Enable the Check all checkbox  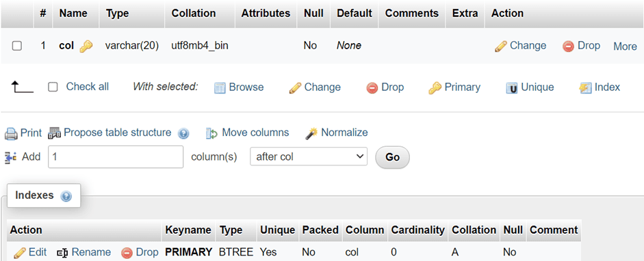(53, 87)
